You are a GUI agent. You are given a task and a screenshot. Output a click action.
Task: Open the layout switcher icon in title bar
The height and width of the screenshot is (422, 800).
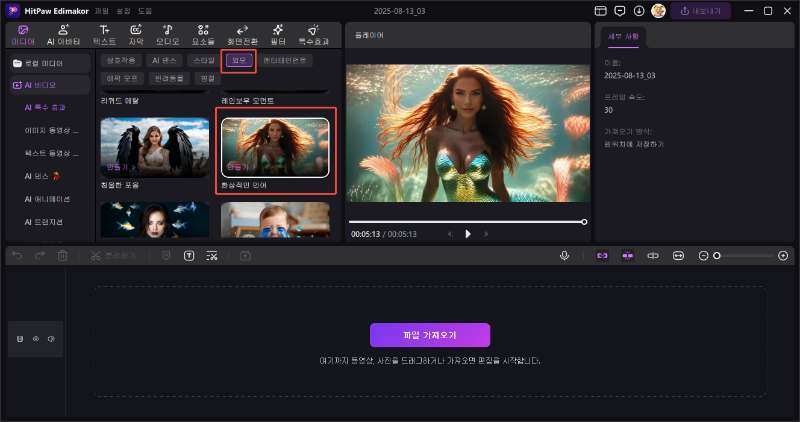click(600, 11)
